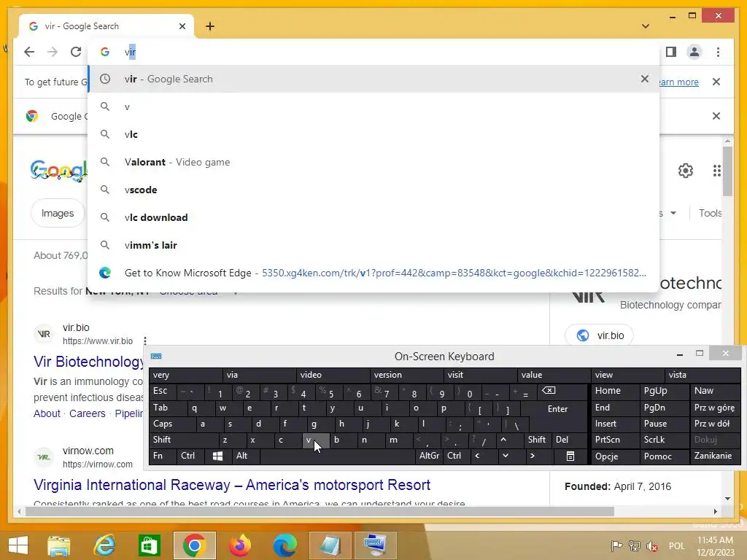The height and width of the screenshot is (560, 747).
Task: Pick the 'very' word prediction
Action: click(186, 375)
